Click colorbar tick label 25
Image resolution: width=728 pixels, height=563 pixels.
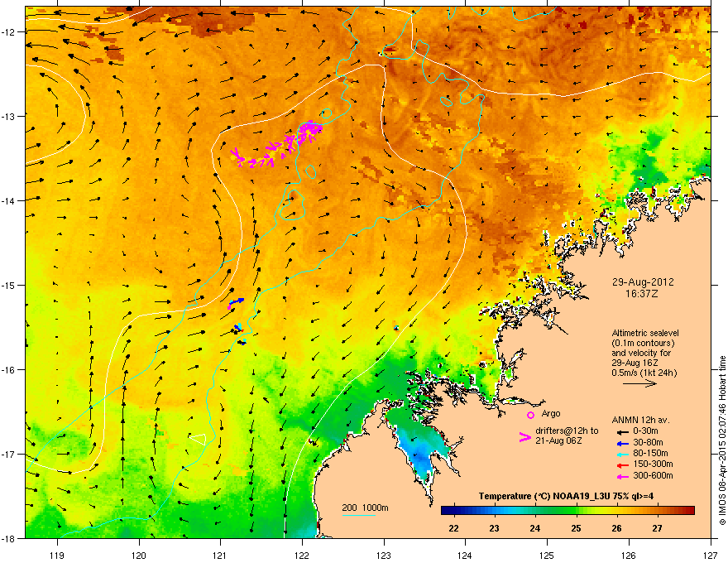coord(576,528)
